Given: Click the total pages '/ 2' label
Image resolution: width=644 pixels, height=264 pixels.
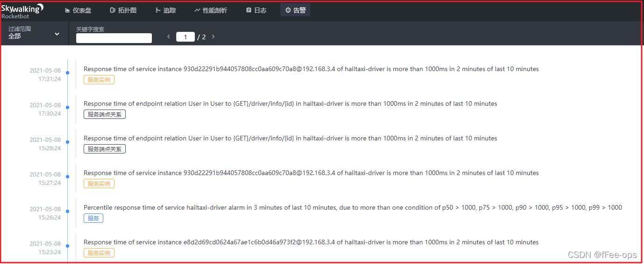Looking at the screenshot, I should (201, 37).
